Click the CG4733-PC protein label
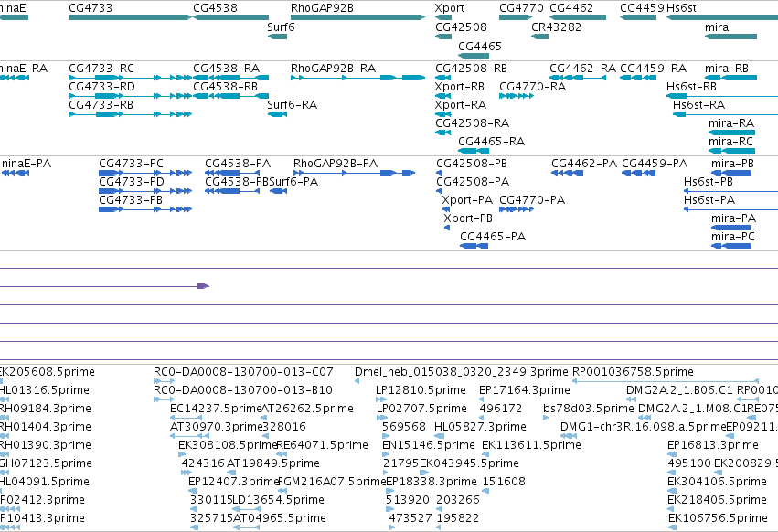Viewport: 778px width, 532px height. (131, 164)
